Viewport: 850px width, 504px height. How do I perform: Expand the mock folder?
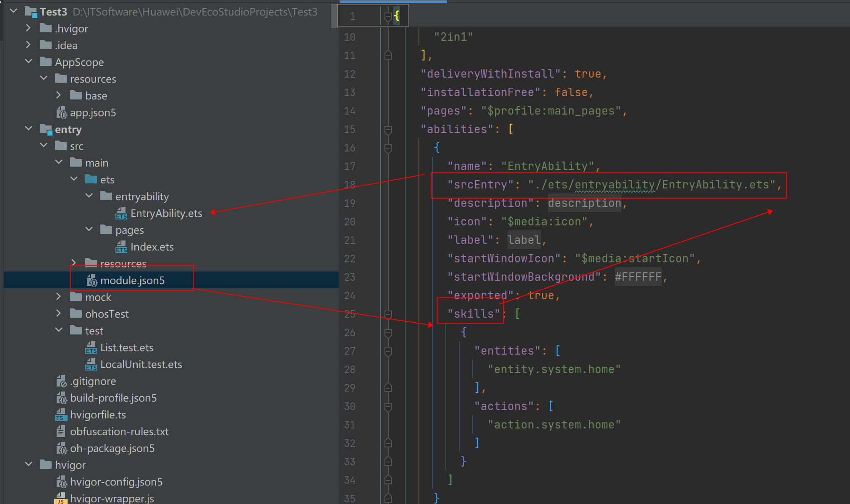[x=58, y=296]
